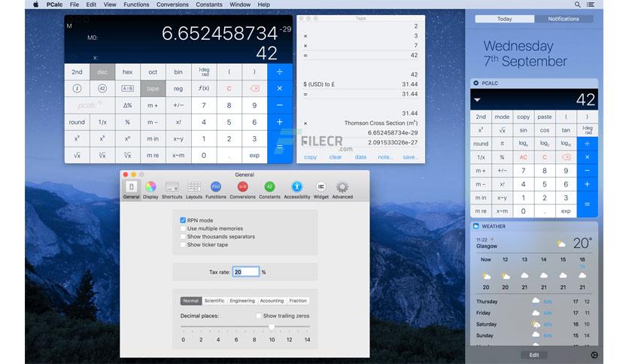Viewport: 629px width, 364px height.
Task: Select the Engineering number format tab
Action: [242, 301]
